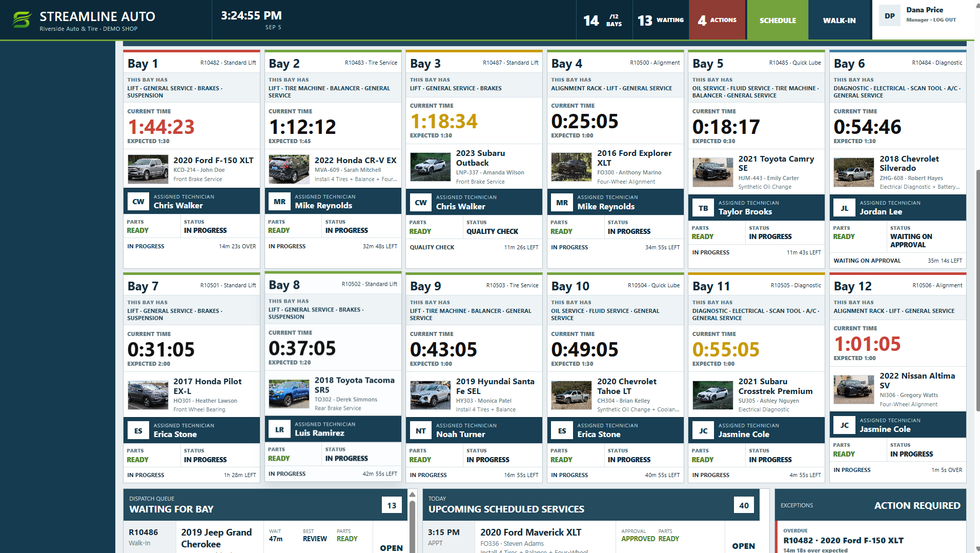View the 2016 Ford Explorer XLT photo

[x=571, y=167]
